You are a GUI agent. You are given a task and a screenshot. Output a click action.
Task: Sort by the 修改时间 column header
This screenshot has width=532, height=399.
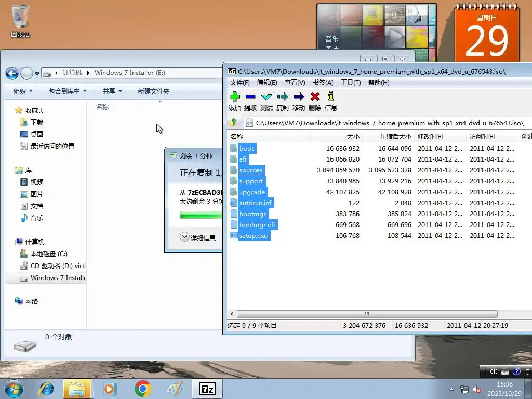point(441,137)
